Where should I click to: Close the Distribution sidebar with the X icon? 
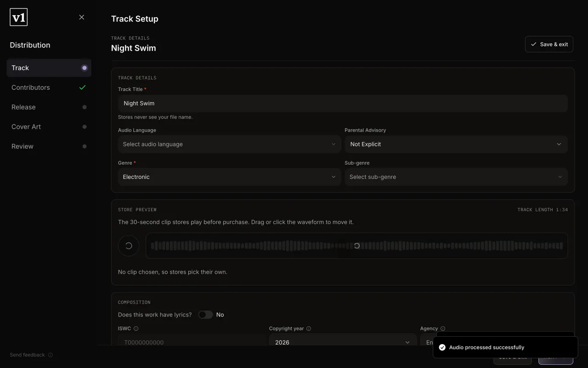pos(82,17)
